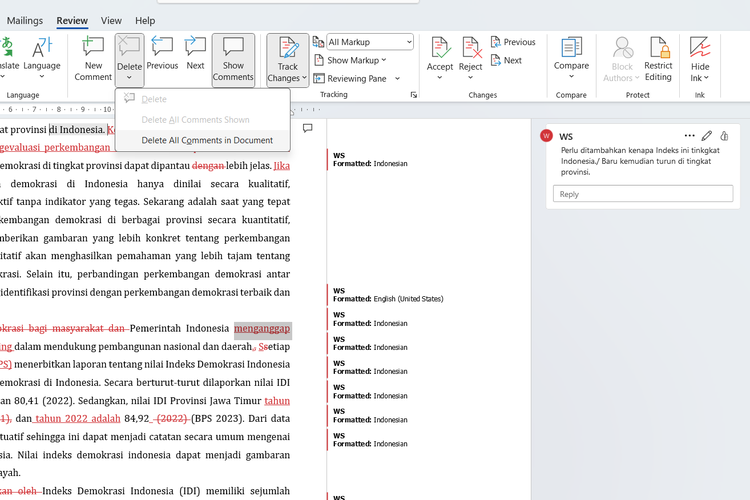Open the Delete comment dropdown arrow
Image resolution: width=750 pixels, height=500 pixels.
pos(129,78)
